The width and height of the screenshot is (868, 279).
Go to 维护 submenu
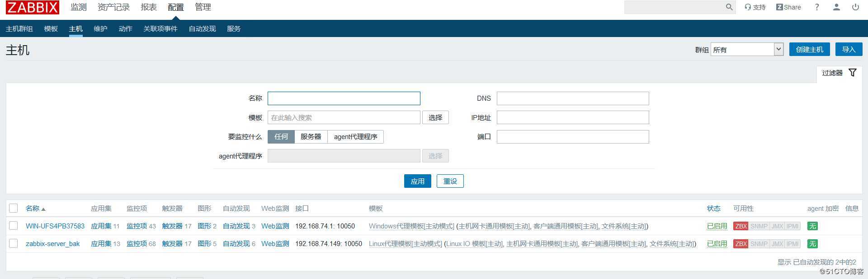click(x=101, y=28)
